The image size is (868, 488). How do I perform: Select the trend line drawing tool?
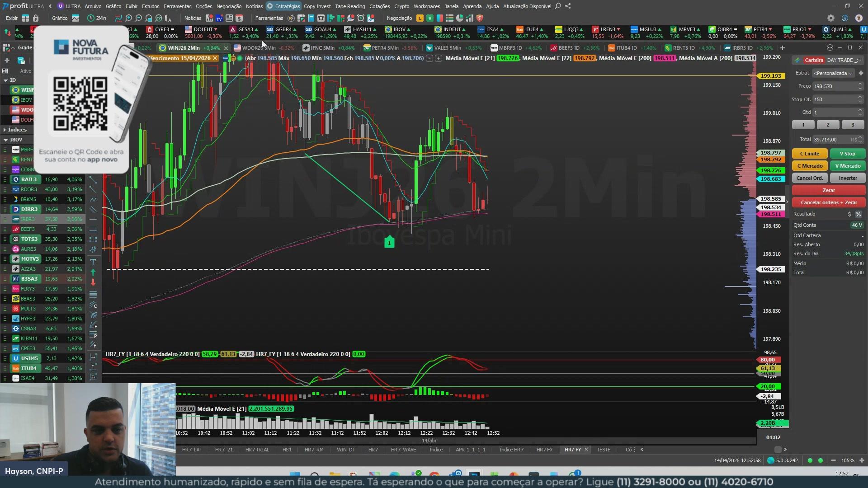tap(93, 180)
